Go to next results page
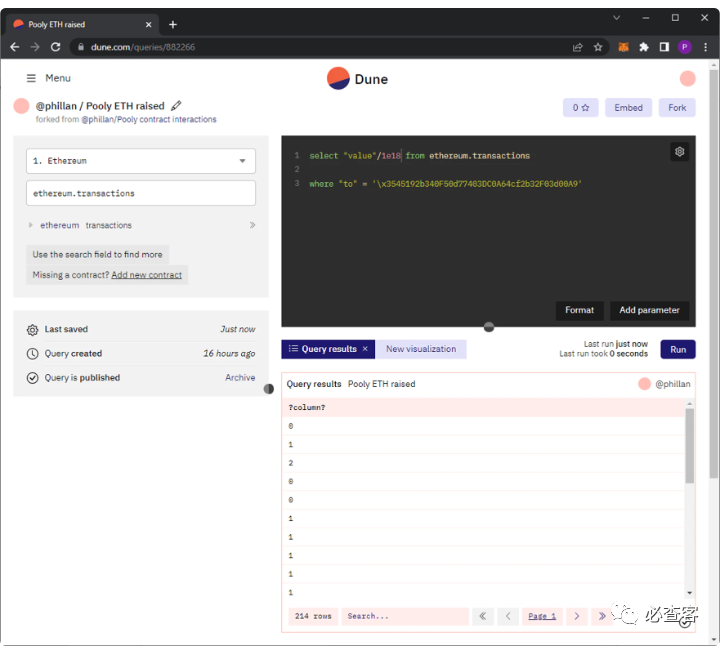This screenshot has height=646, width=722. pyautogui.click(x=576, y=616)
